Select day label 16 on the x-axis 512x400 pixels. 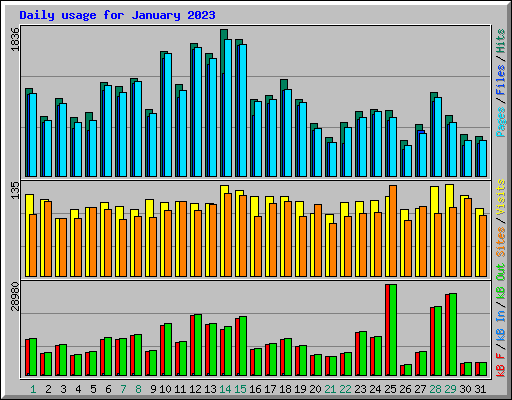click(x=255, y=389)
